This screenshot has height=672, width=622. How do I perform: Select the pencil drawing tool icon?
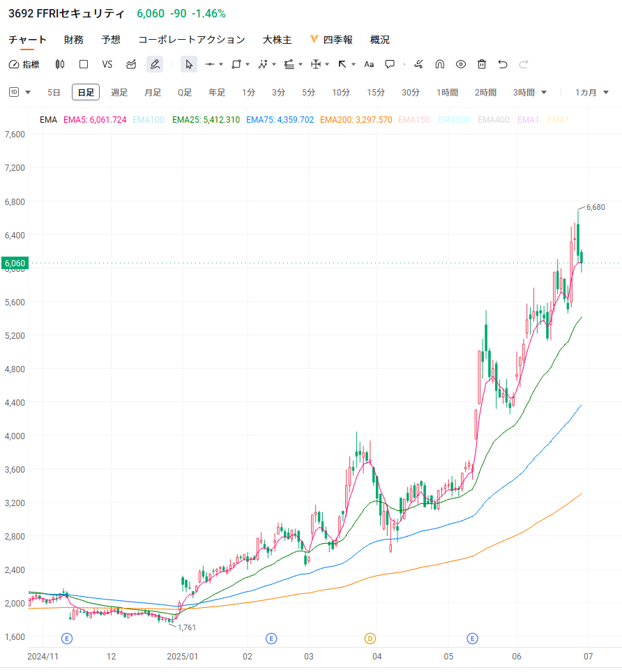(x=155, y=64)
